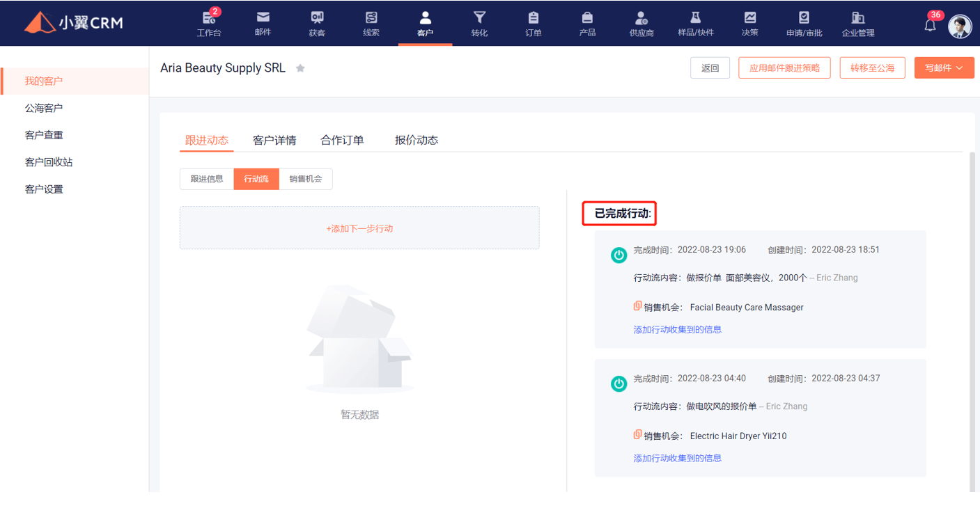Screen dimensions: 980x515
Task: Click 添加行动收集到的信息 under Facial Beauty
Action: point(677,329)
